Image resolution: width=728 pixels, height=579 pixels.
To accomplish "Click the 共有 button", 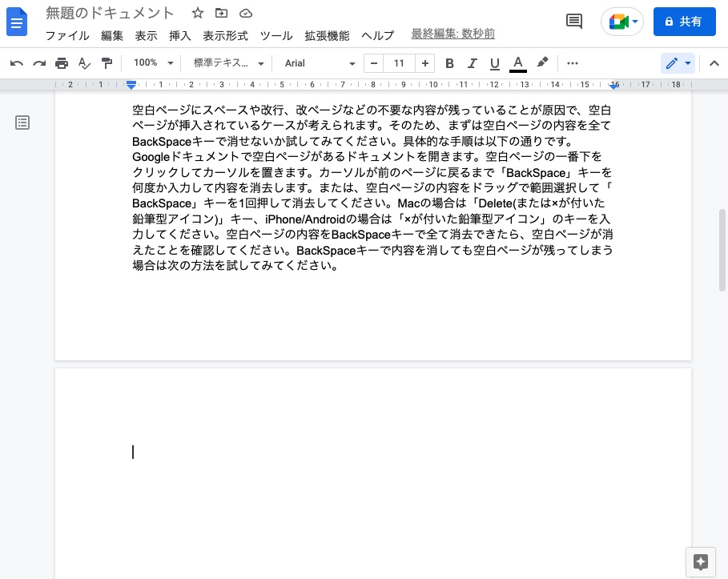I will [x=685, y=22].
